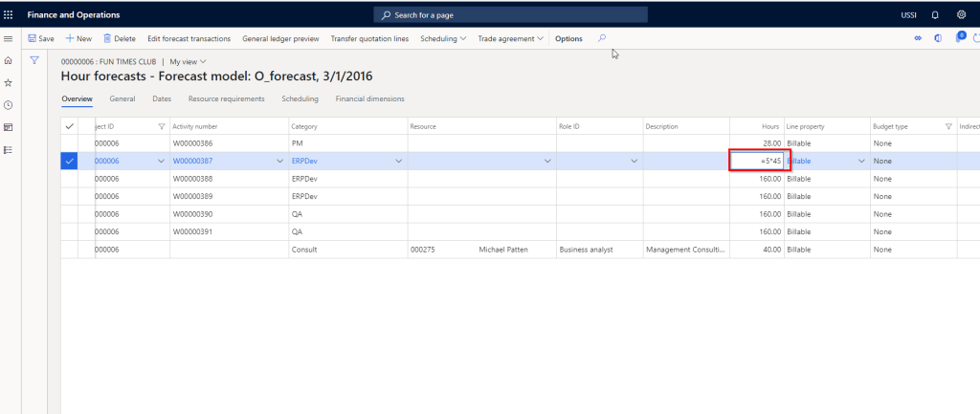Screen dimensions: 980x414
Task: Open the app launcher waffle icon
Action: pos(9,15)
